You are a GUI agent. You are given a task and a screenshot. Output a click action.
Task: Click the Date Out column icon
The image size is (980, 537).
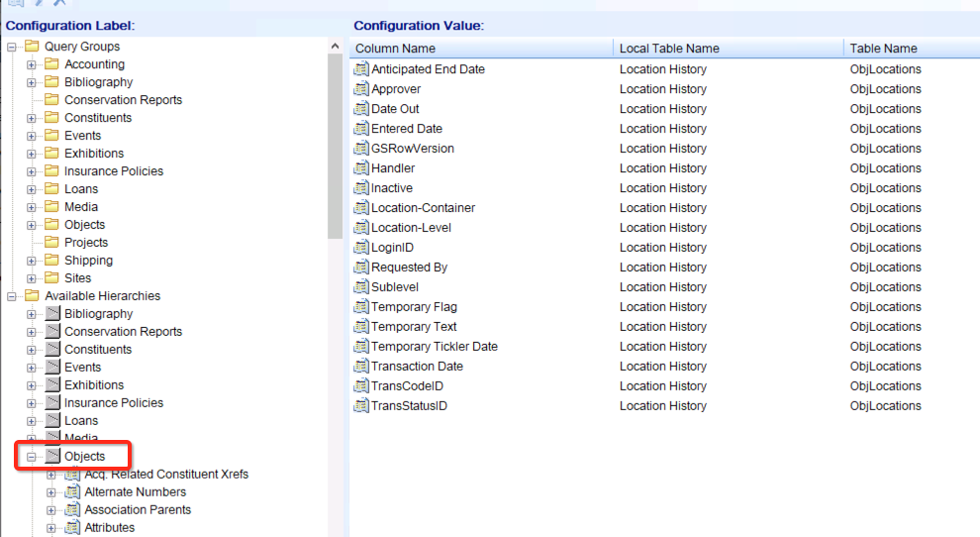click(360, 108)
